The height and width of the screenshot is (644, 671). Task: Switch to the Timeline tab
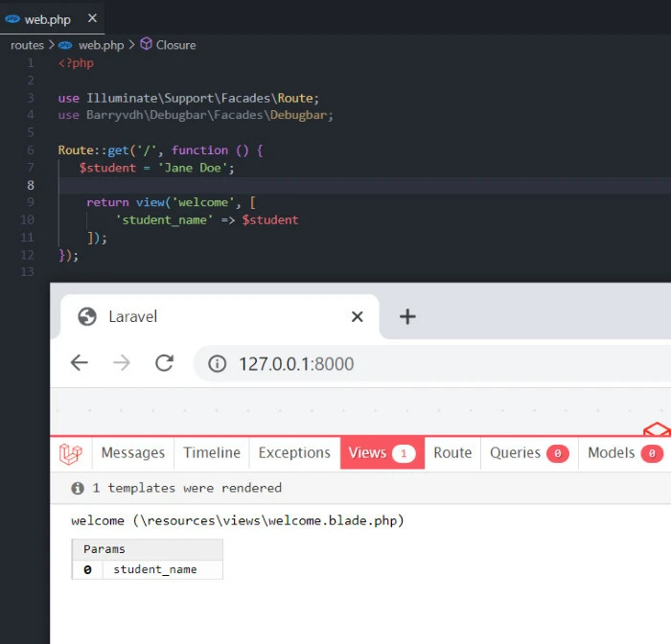[212, 453]
